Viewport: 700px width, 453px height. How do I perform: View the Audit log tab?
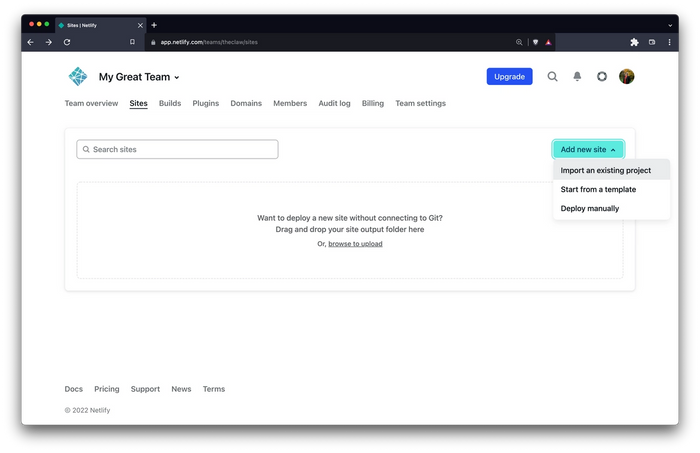pos(334,103)
